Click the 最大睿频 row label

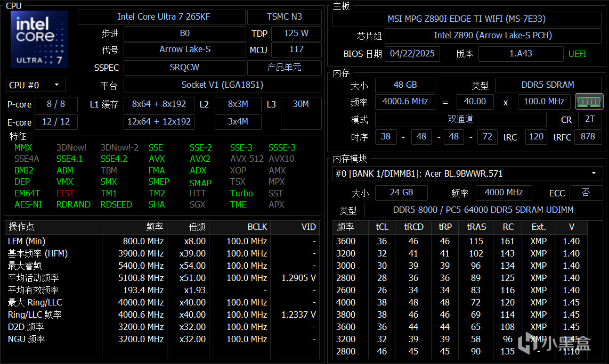(x=25, y=266)
